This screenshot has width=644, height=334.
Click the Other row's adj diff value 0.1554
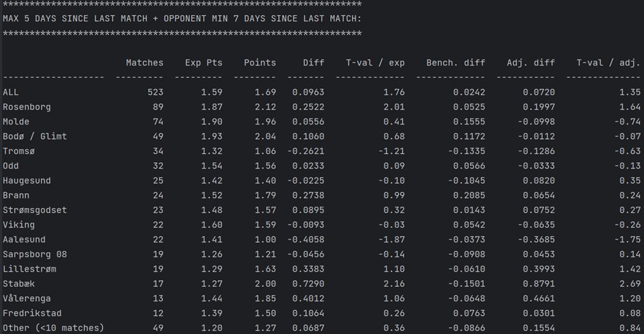539,329
